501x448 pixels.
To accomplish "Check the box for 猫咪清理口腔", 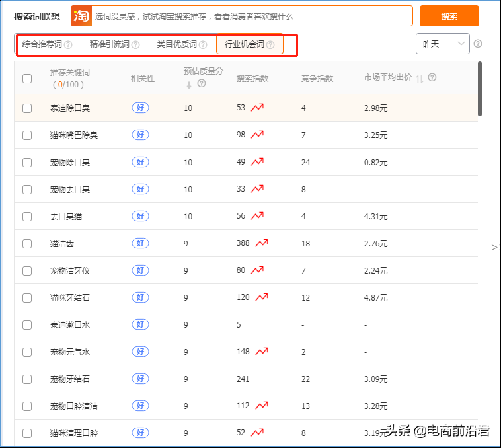I will 27,433.
